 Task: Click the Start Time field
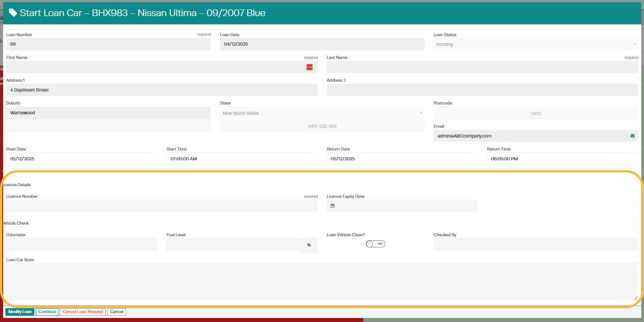point(242,159)
